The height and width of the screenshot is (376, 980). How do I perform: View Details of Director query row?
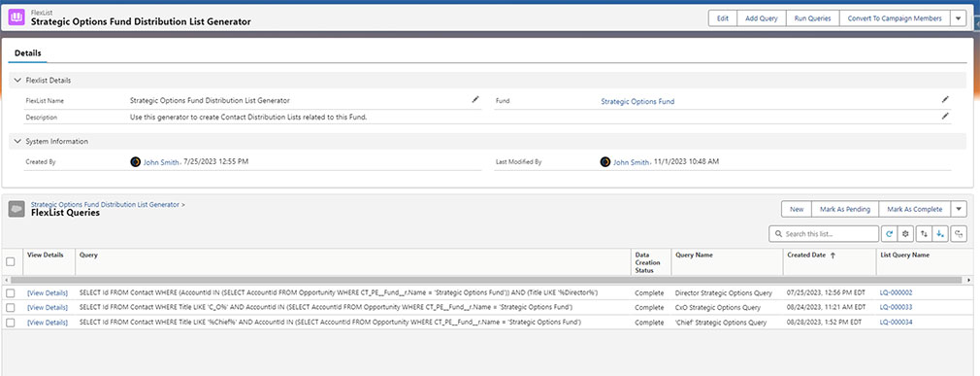[x=48, y=292]
